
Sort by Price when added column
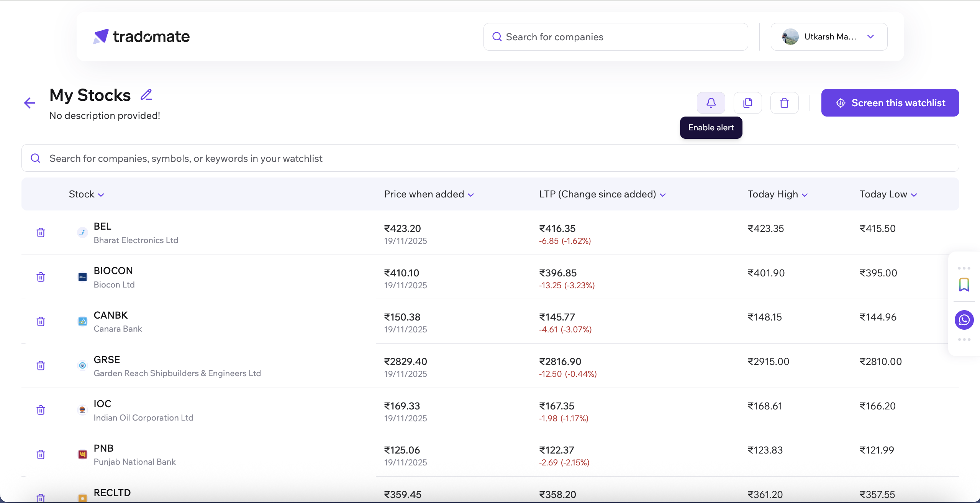(429, 194)
